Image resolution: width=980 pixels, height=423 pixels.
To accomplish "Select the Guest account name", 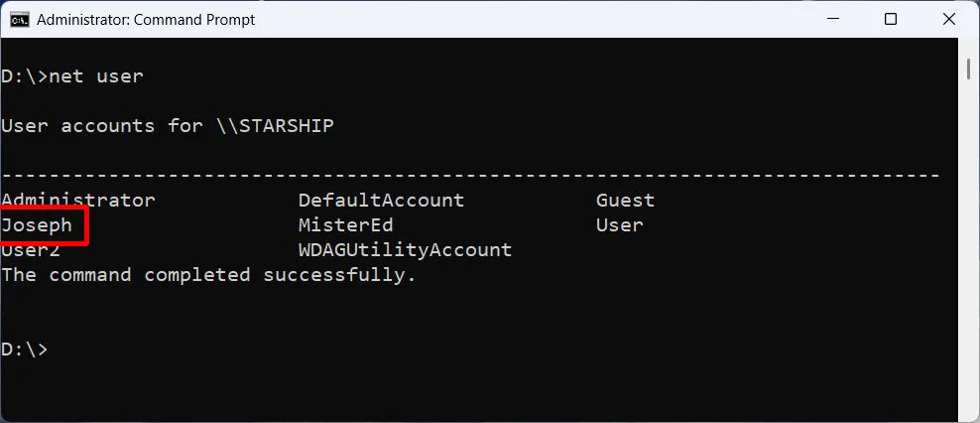I will tap(625, 201).
